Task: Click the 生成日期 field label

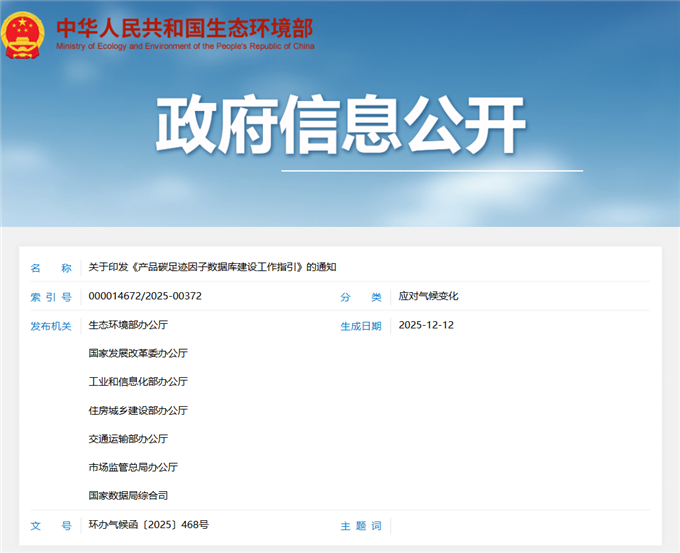Action: (x=360, y=326)
